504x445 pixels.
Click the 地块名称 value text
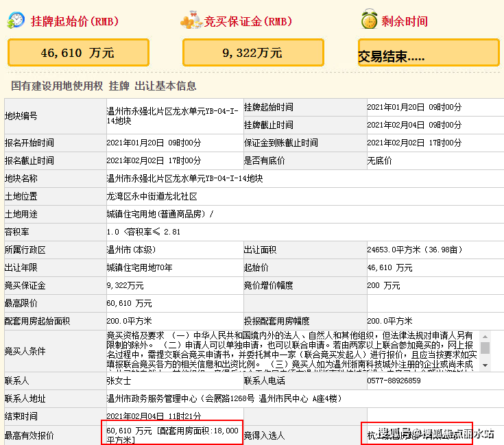coord(184,178)
